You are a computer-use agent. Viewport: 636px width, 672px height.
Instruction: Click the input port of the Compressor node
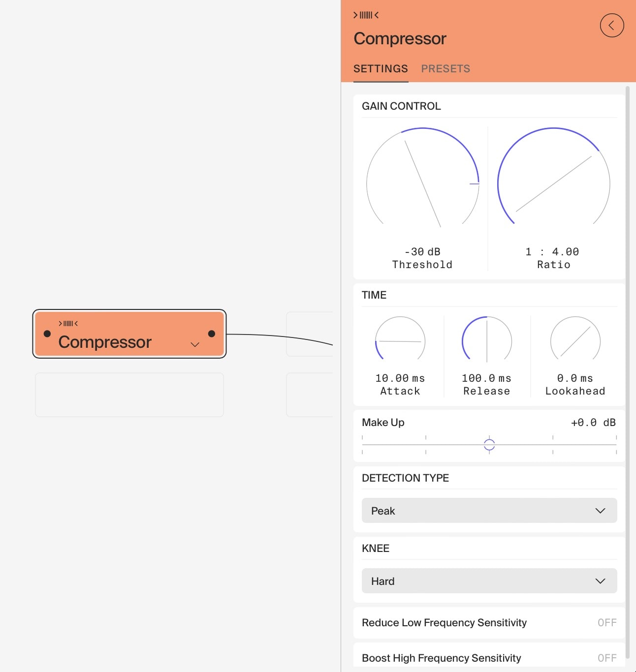click(47, 334)
